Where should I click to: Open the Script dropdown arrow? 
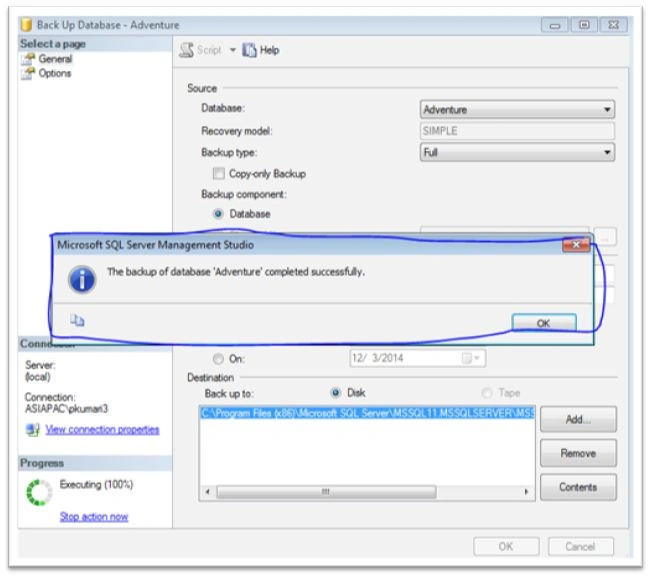(233, 50)
